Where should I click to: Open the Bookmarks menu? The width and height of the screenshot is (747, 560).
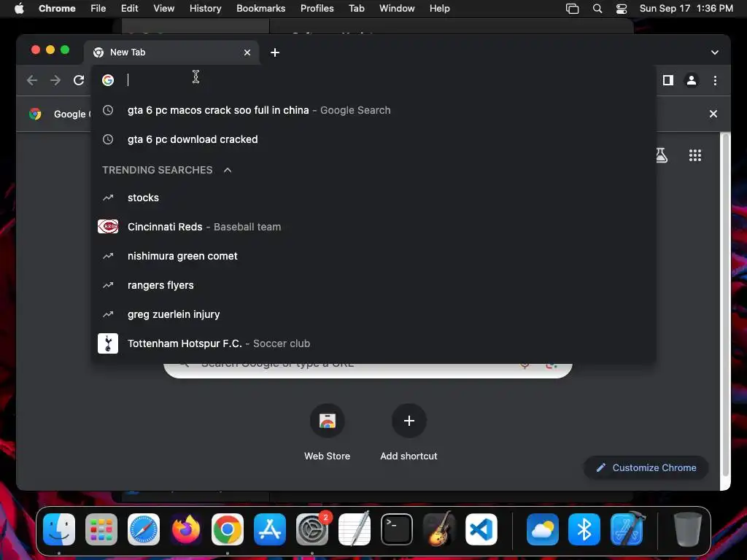260,9
